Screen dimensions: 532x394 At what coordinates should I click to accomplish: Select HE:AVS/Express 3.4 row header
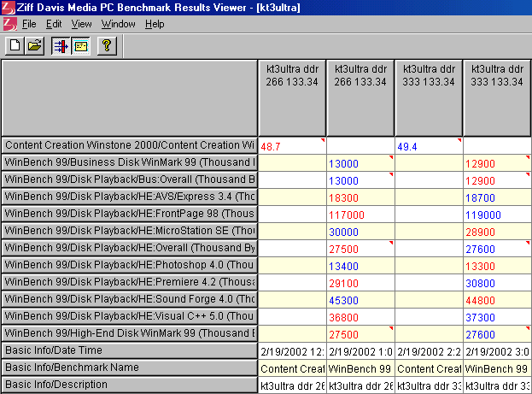click(x=129, y=197)
